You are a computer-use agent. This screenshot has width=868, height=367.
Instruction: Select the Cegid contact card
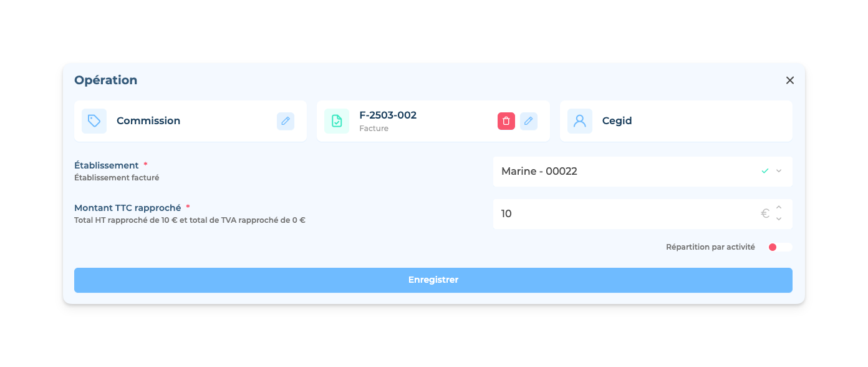(676, 121)
